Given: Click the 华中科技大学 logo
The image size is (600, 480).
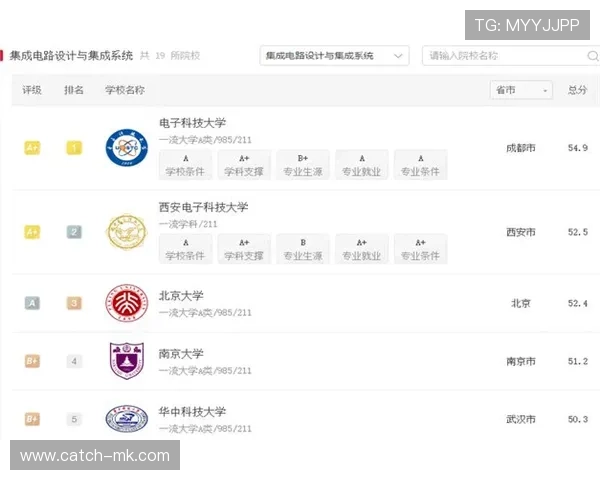Looking at the screenshot, I should click(126, 419).
